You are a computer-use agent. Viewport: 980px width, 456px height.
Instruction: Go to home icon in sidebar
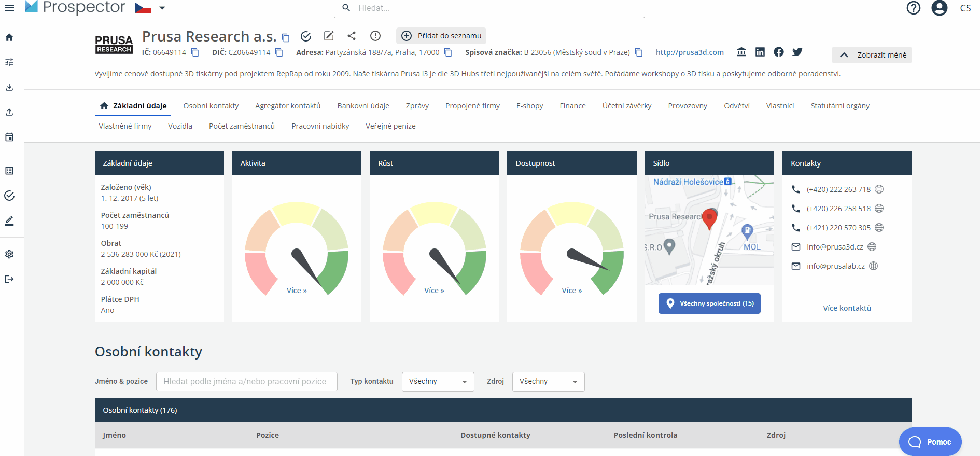[x=9, y=37]
